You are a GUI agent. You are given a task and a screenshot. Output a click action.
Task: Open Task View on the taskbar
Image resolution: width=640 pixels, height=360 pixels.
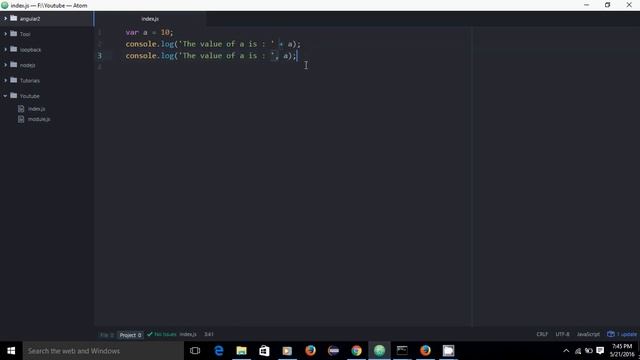pyautogui.click(x=195, y=351)
